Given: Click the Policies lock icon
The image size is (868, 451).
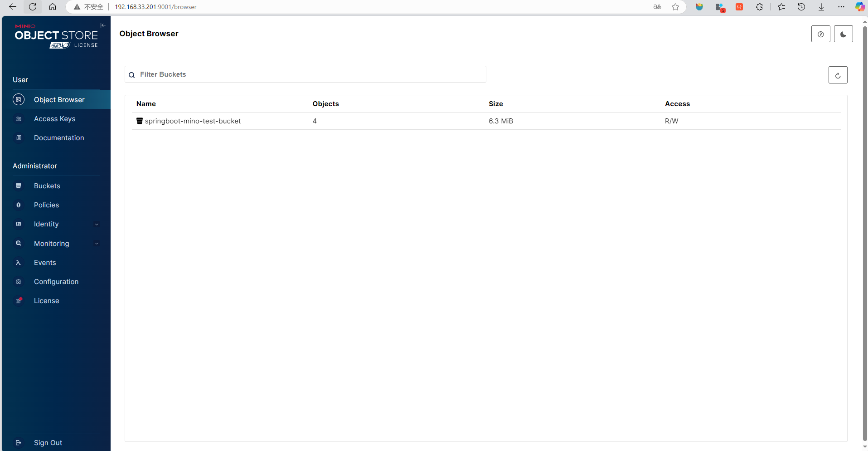Looking at the screenshot, I should click(19, 205).
